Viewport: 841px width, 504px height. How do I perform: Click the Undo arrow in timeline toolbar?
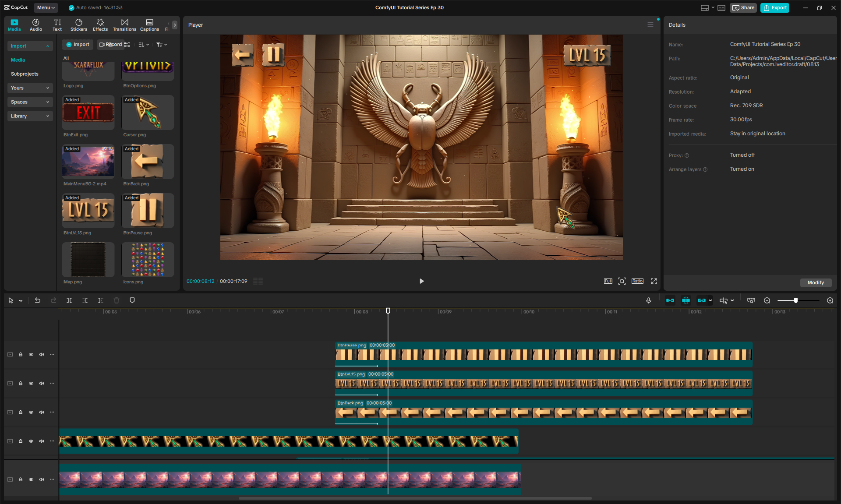(38, 300)
